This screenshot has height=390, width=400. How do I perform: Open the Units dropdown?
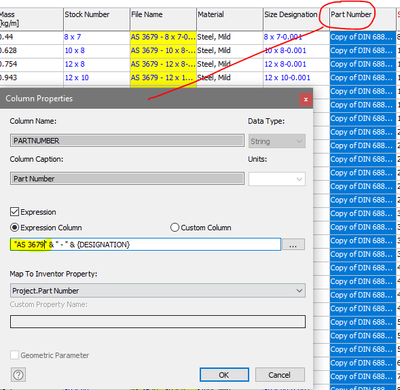[277, 179]
